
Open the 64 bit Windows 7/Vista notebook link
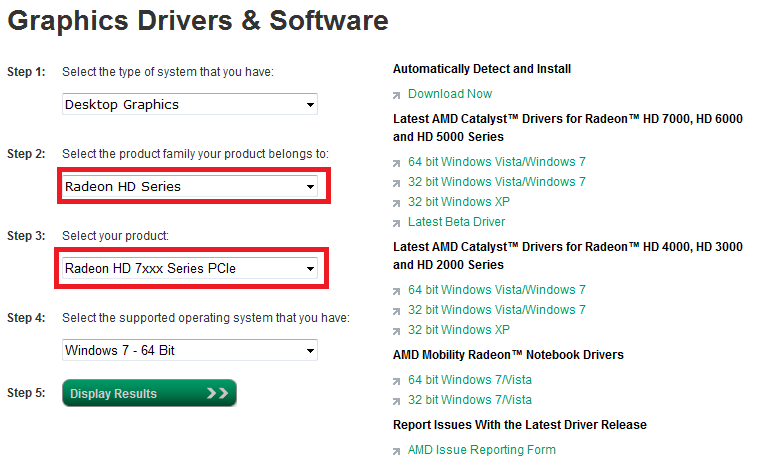click(470, 380)
